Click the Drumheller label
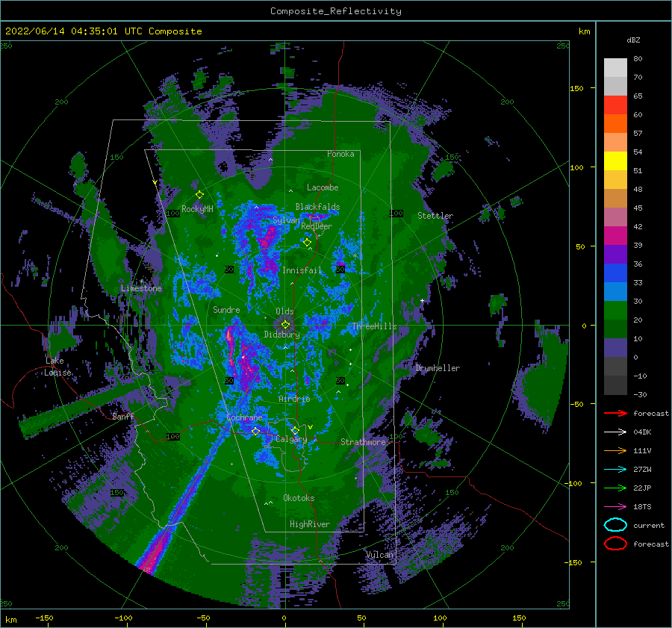The width and height of the screenshot is (672, 628). click(438, 368)
